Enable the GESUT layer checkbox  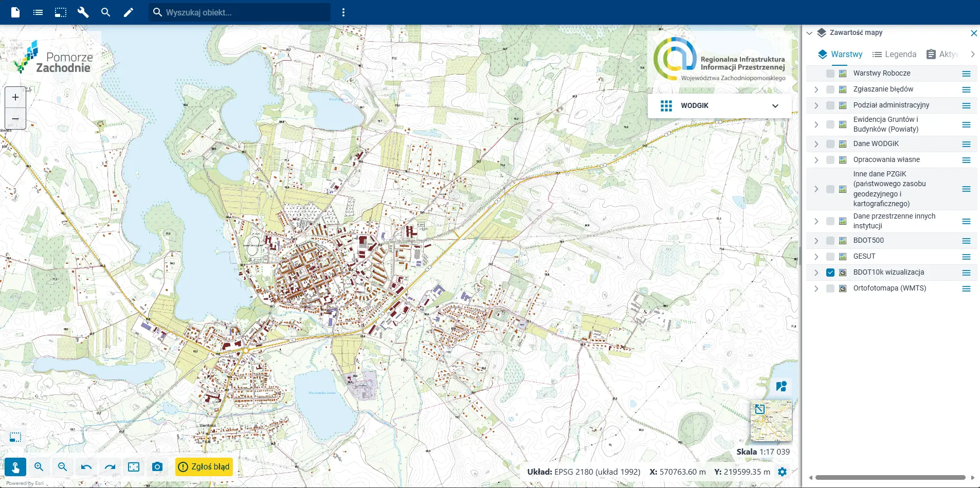point(830,257)
